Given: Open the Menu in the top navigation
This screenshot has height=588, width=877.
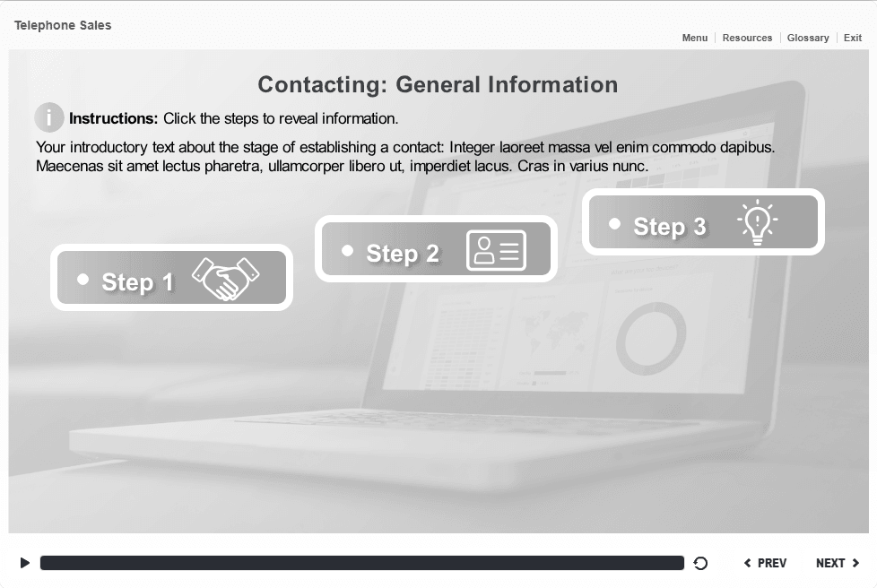Looking at the screenshot, I should (x=695, y=38).
